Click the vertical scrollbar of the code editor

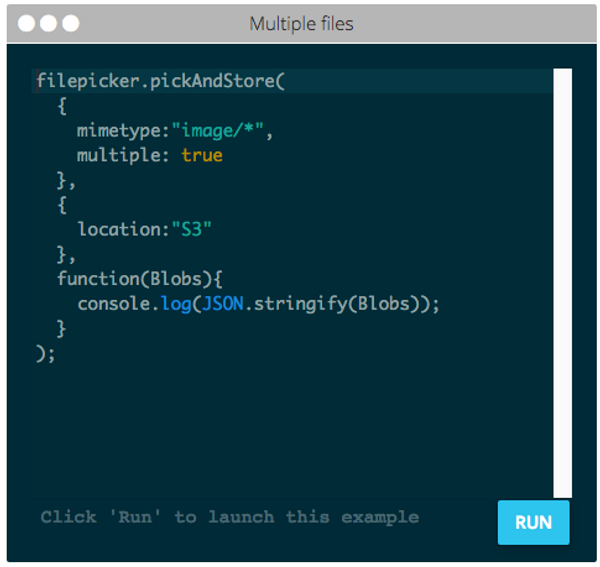tap(562, 283)
